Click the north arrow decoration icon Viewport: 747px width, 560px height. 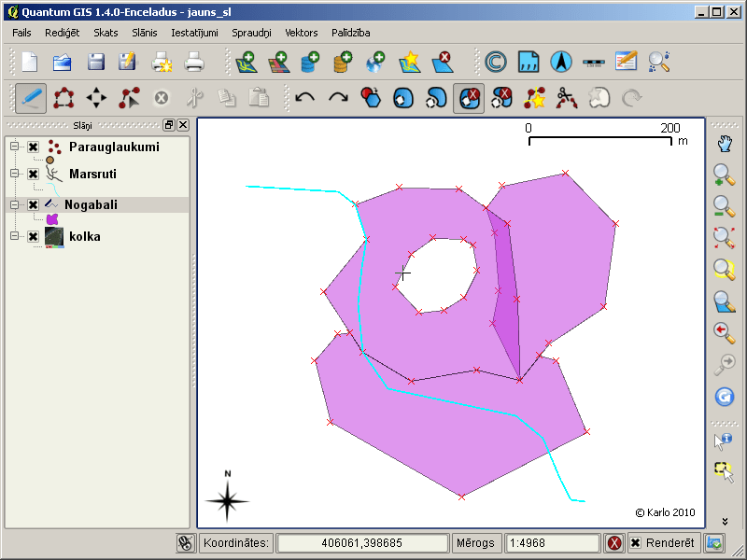[561, 62]
